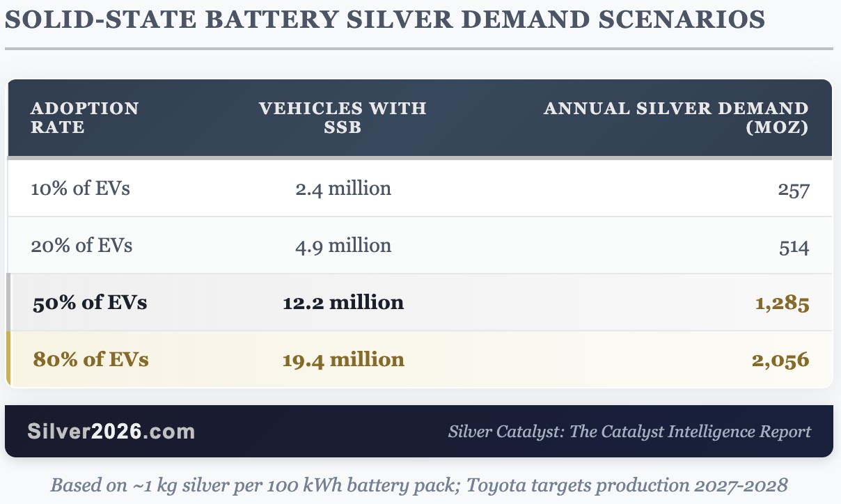Select the 50% of EVs row label
This screenshot has height=504, width=841.
(x=90, y=303)
